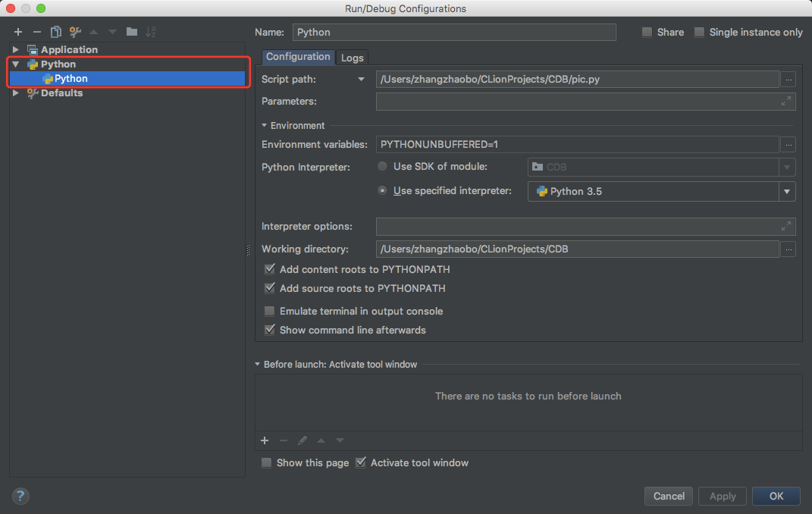The image size is (812, 514).
Task: Select the Use SDK of module radio button
Action: pos(382,167)
